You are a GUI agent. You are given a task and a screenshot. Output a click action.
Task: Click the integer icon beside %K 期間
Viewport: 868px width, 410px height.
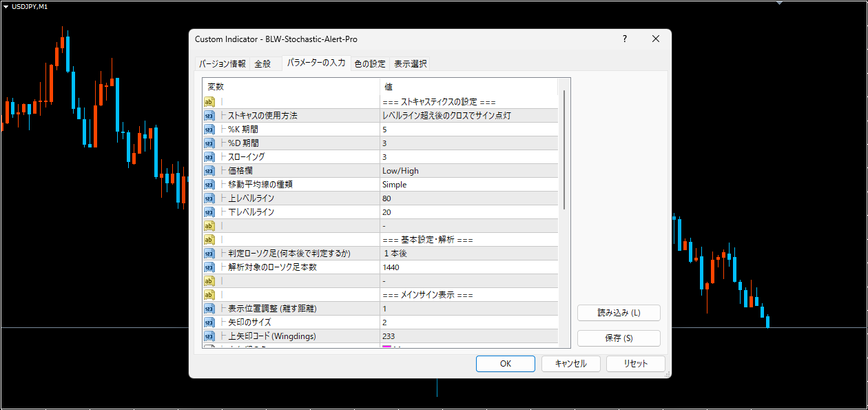pyautogui.click(x=209, y=130)
